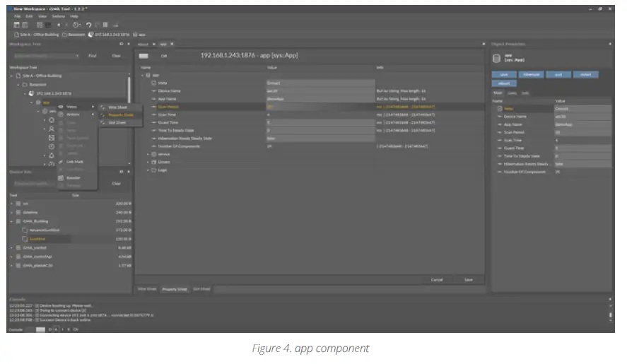Collapse 192.168.1.243:1876 device tree node
627x364 pixels.
pyautogui.click(x=25, y=93)
